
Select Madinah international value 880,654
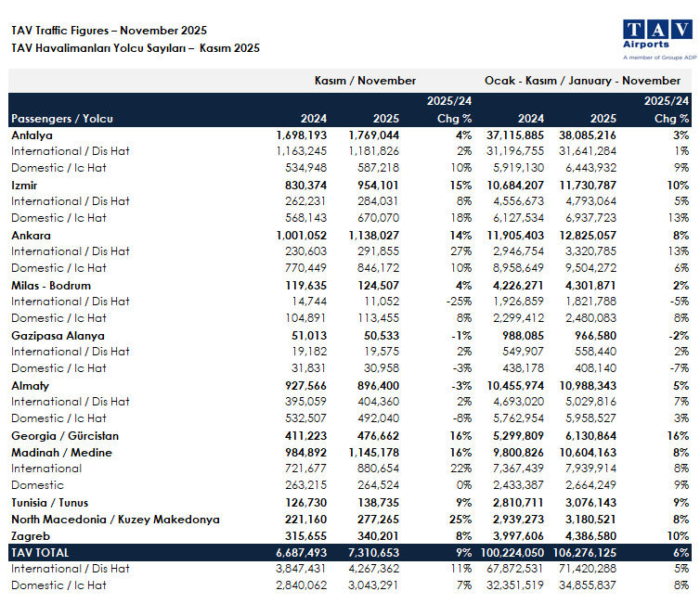click(x=378, y=469)
